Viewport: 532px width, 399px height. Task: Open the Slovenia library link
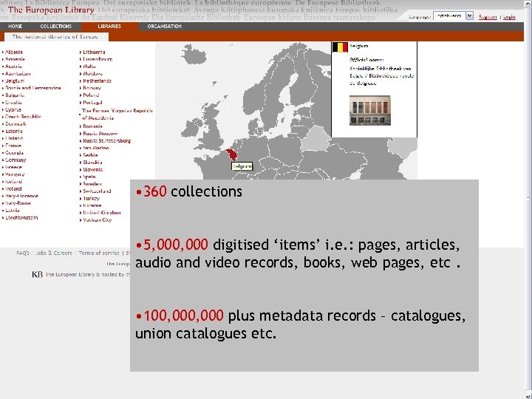pyautogui.click(x=92, y=170)
